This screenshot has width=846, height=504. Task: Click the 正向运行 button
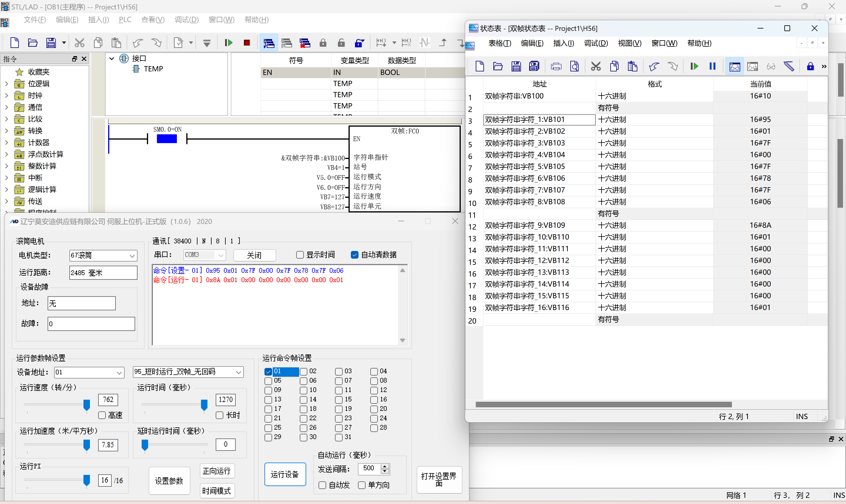[x=217, y=471]
